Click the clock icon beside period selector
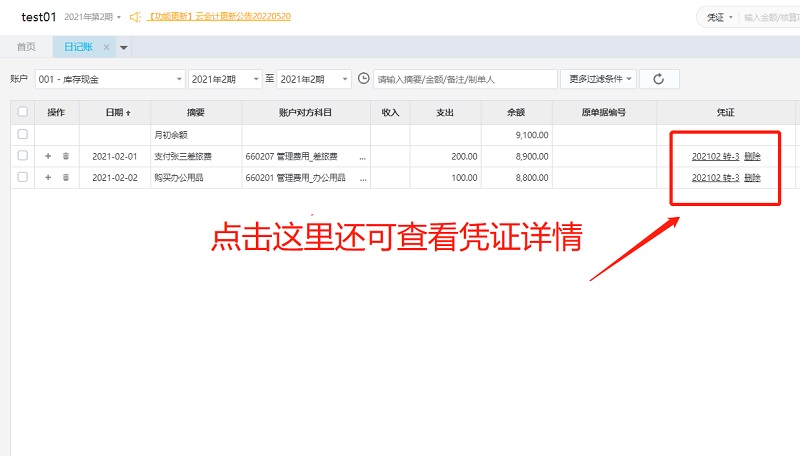Viewport: 800px width, 456px height. pos(363,79)
